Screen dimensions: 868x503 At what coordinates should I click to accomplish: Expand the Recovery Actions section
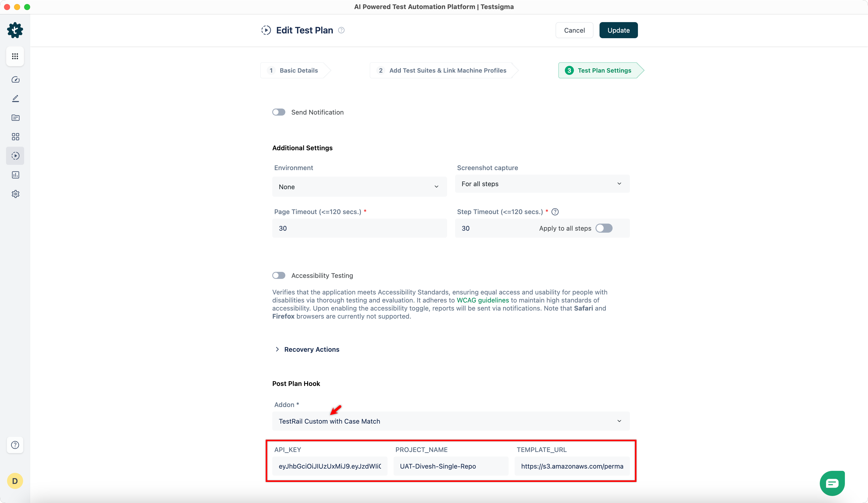coord(311,349)
